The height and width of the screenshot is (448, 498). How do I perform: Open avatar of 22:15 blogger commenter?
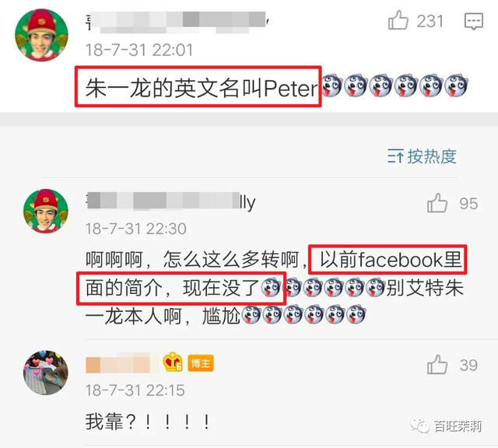coord(46,373)
